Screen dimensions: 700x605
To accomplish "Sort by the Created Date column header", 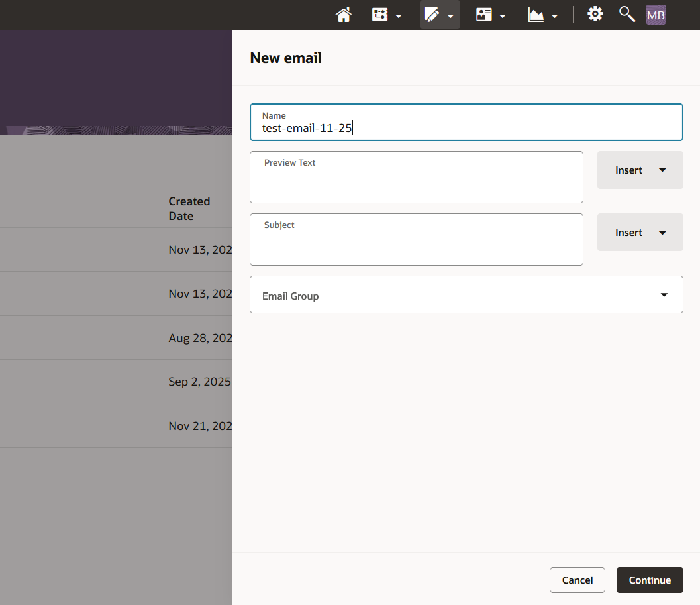I will 189,209.
